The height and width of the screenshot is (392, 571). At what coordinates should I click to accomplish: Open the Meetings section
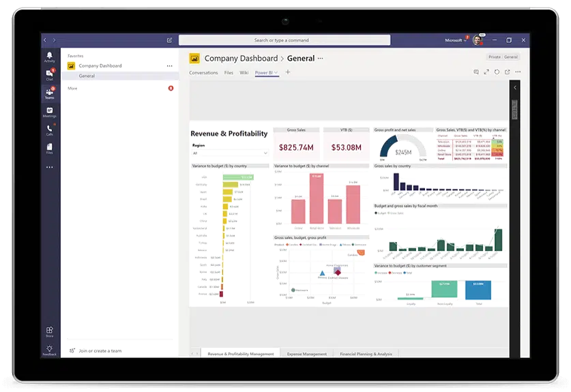pos(50,112)
